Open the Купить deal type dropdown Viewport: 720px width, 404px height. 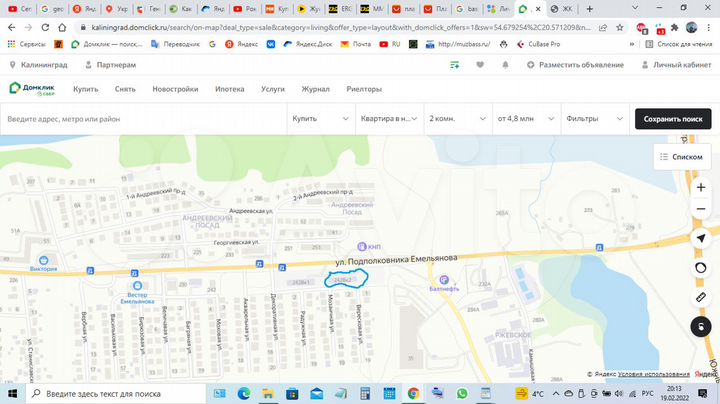click(321, 118)
